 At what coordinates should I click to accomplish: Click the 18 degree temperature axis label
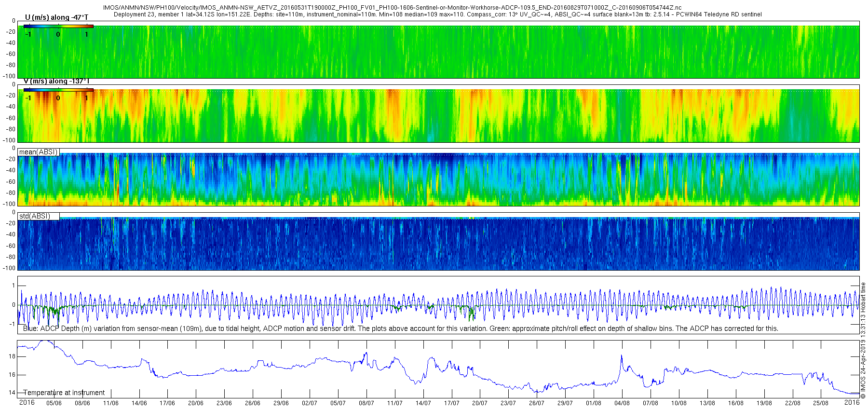pyautogui.click(x=12, y=356)
